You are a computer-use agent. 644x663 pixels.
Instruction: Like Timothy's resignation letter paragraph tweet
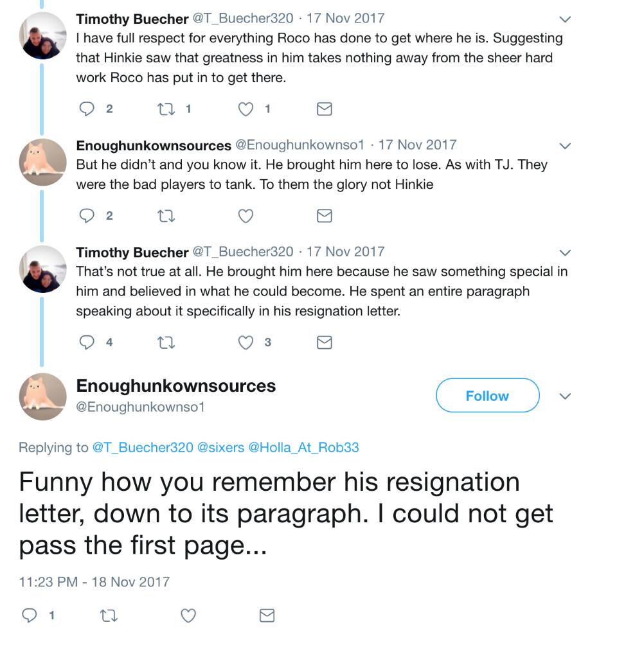(x=246, y=342)
